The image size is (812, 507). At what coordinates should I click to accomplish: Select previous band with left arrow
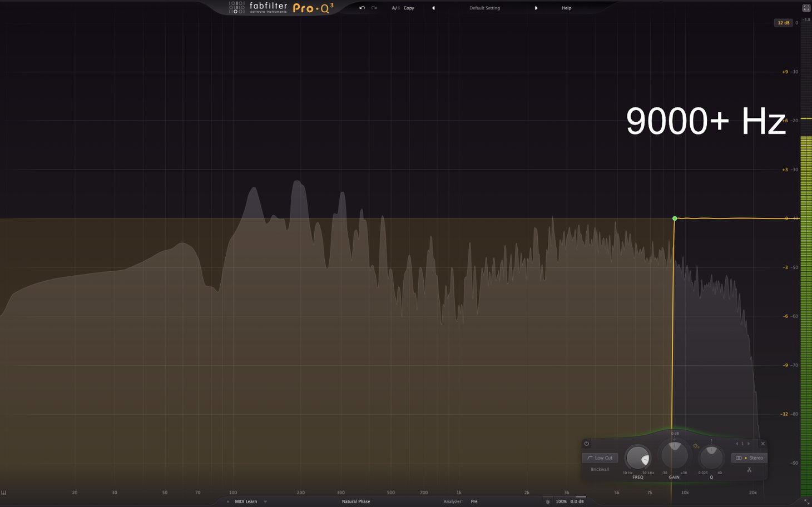tap(736, 444)
